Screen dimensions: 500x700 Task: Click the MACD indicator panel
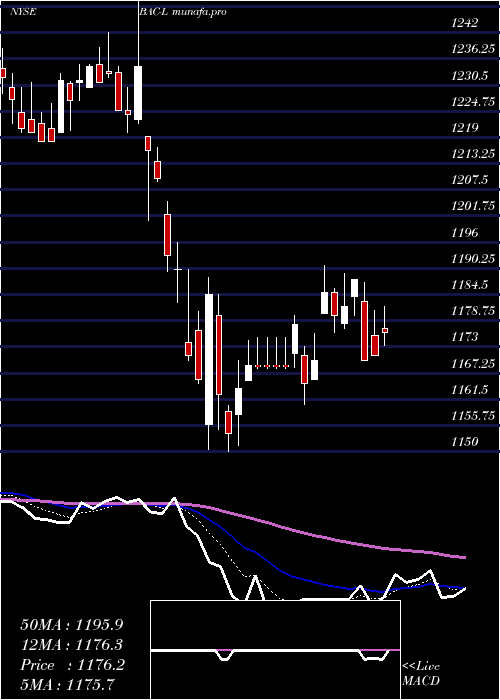click(275, 650)
